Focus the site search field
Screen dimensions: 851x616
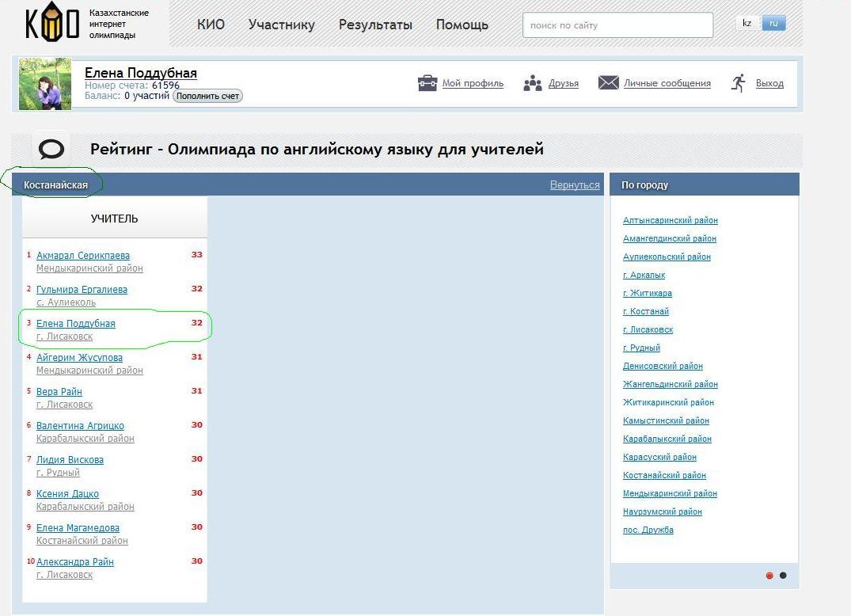click(617, 25)
